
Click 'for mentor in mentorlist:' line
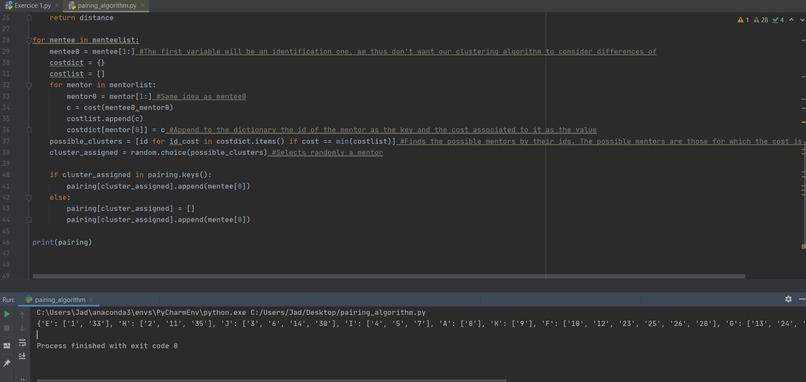pyautogui.click(x=102, y=85)
